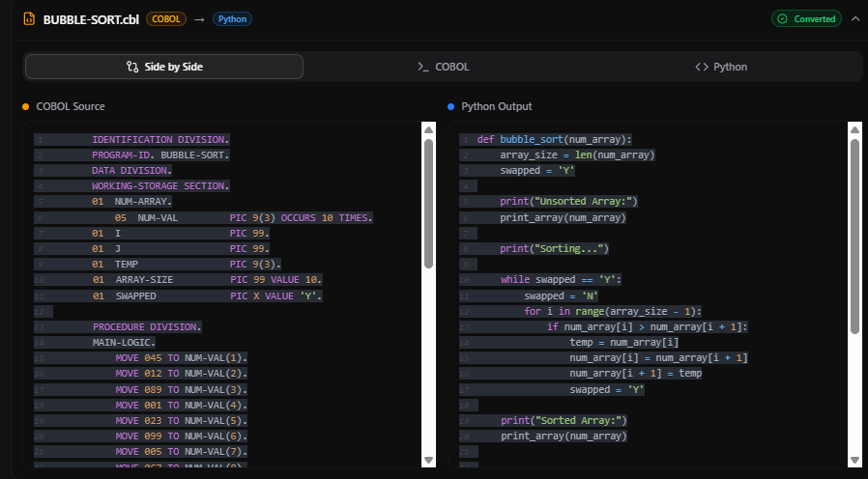This screenshot has width=868, height=479.
Task: Click MOVE 099 TO NUM-VAL(6)
Action: 181,437
